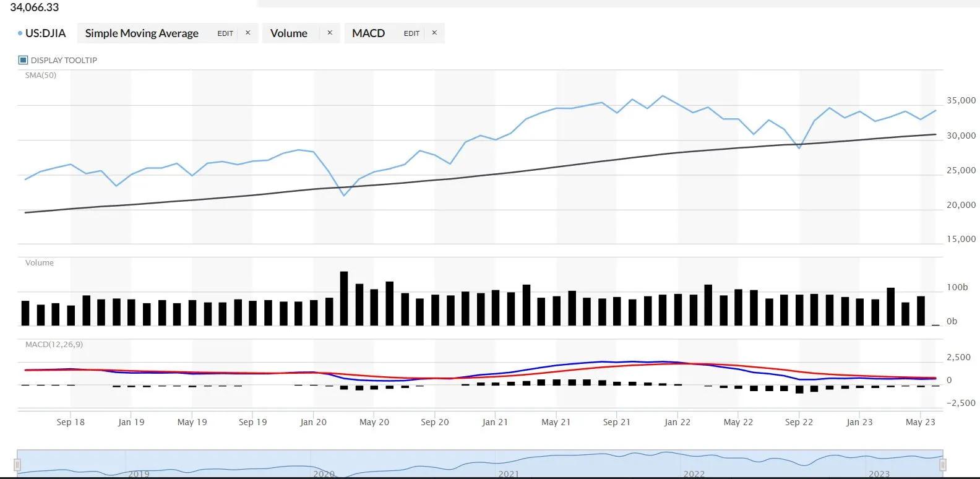Grab the right range navigator handle
This screenshot has height=479, width=980.
943,465
